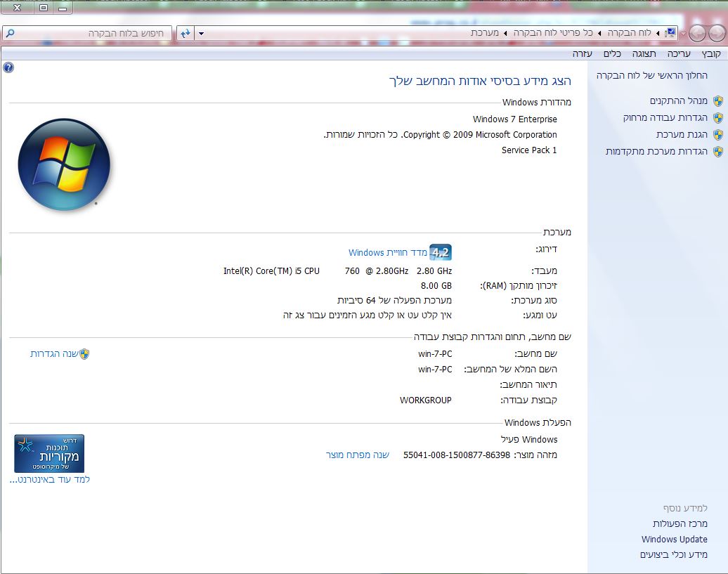Expand the address bar history dropdown arrow
This screenshot has height=574, width=728.
point(201,34)
